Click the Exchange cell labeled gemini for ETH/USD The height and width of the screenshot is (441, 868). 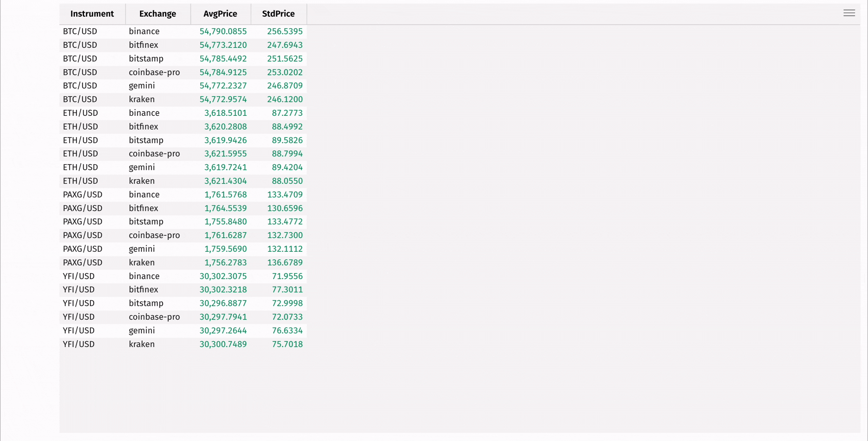click(142, 167)
